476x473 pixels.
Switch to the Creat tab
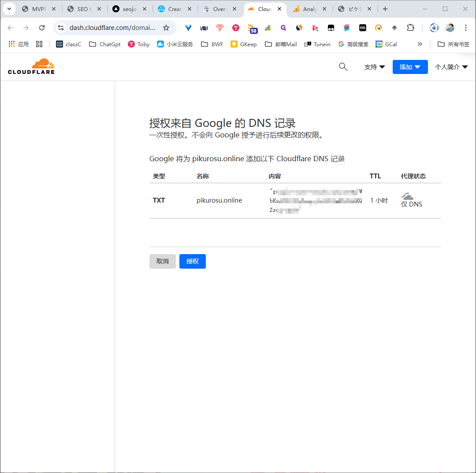pos(175,9)
